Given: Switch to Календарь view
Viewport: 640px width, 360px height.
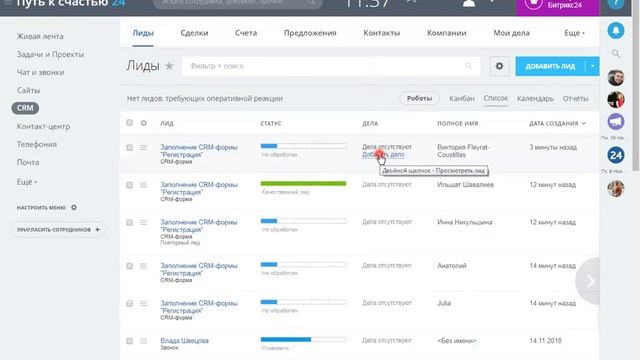Looking at the screenshot, I should 535,98.
